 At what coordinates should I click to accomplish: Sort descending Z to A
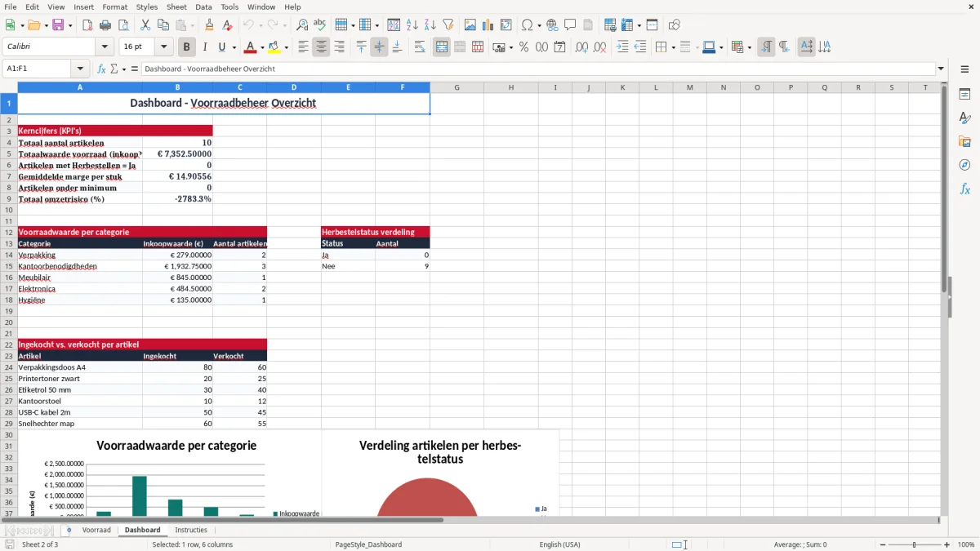click(430, 25)
